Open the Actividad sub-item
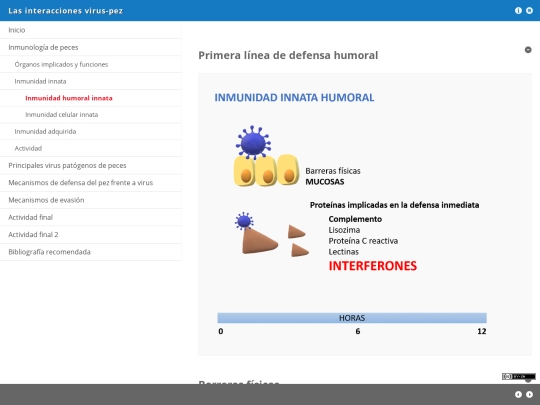 91,148
